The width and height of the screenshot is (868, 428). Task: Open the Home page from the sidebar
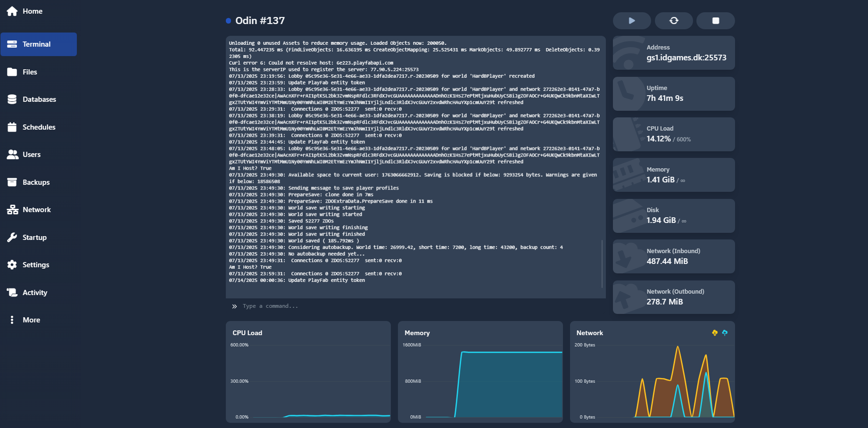click(x=32, y=11)
